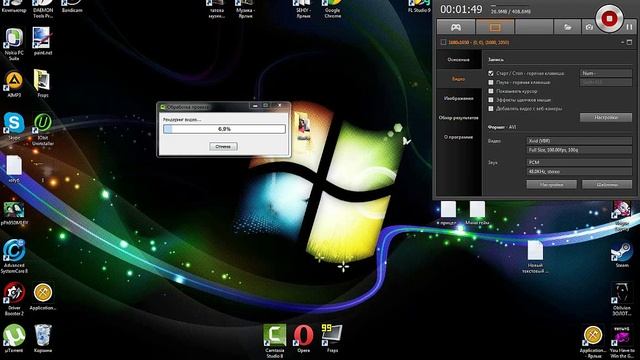Image resolution: width=640 pixels, height=360 pixels.
Task: Uncheck Старт / Стоп hotkey checkbox
Action: tap(491, 73)
